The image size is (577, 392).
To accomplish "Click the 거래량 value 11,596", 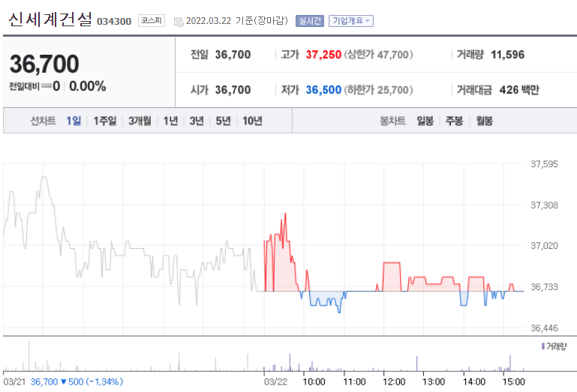I will (507, 55).
